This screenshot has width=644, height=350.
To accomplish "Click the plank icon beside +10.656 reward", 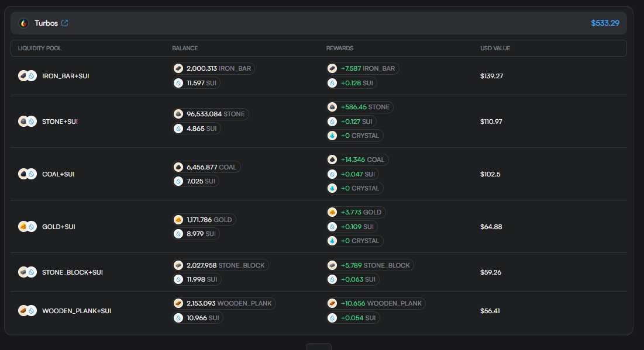I will pos(332,303).
